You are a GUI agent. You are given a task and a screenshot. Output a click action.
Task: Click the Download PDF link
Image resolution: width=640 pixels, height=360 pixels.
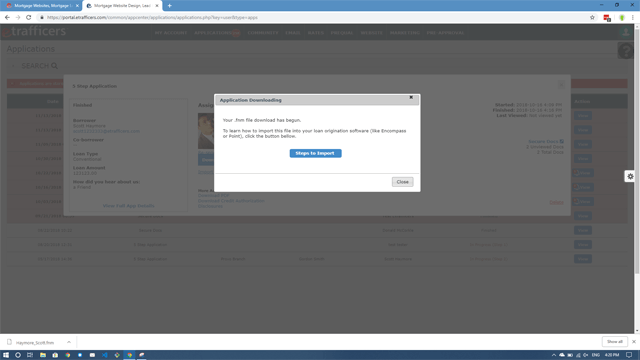pyautogui.click(x=213, y=196)
